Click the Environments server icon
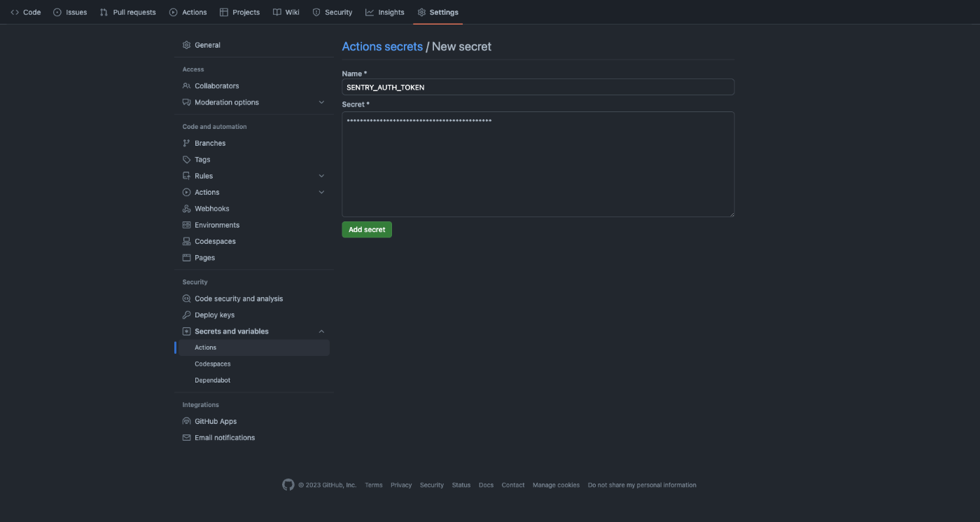 pos(186,225)
